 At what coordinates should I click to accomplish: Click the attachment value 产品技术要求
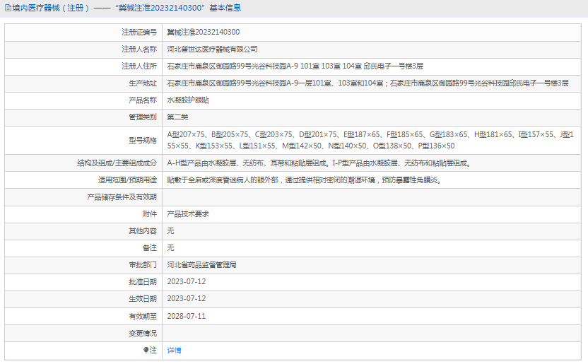pos(187,213)
